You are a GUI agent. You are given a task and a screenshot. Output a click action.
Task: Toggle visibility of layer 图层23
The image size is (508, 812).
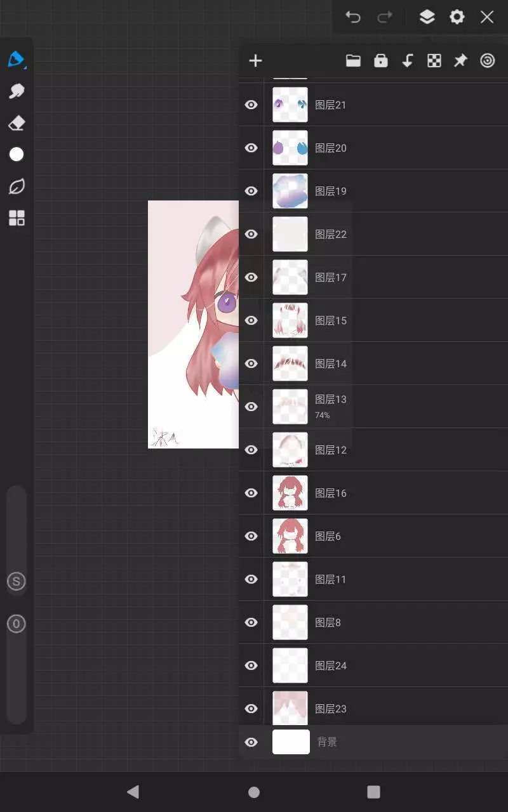[251, 709]
